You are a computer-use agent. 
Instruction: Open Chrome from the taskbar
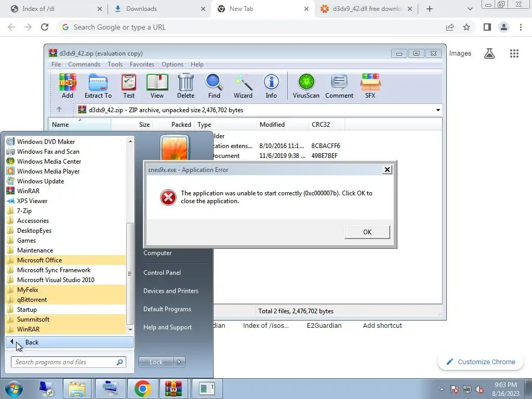[x=142, y=389]
